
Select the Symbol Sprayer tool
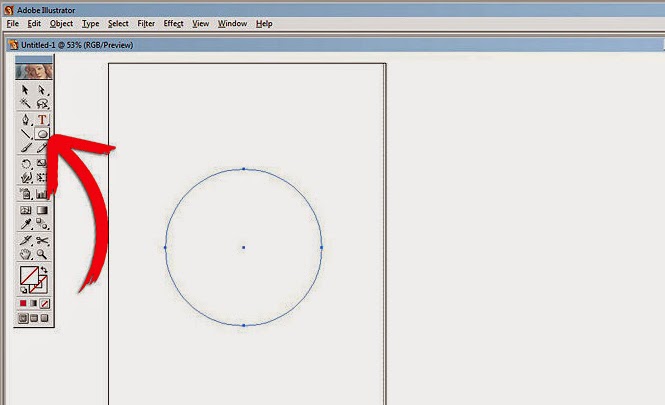pyautogui.click(x=25, y=194)
